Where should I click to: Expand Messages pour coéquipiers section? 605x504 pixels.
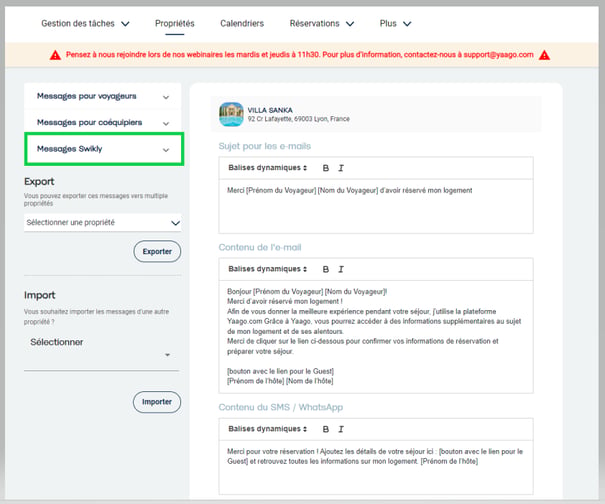coord(103,123)
